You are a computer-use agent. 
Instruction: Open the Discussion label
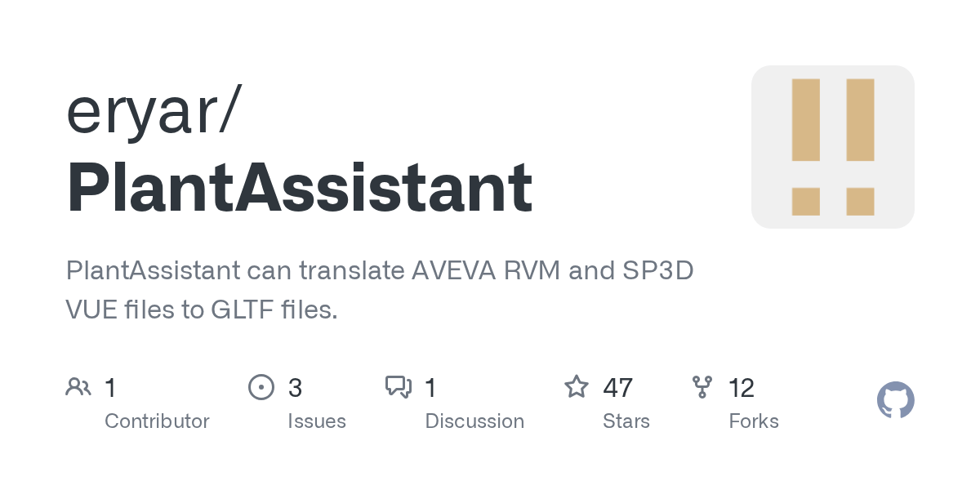(474, 421)
